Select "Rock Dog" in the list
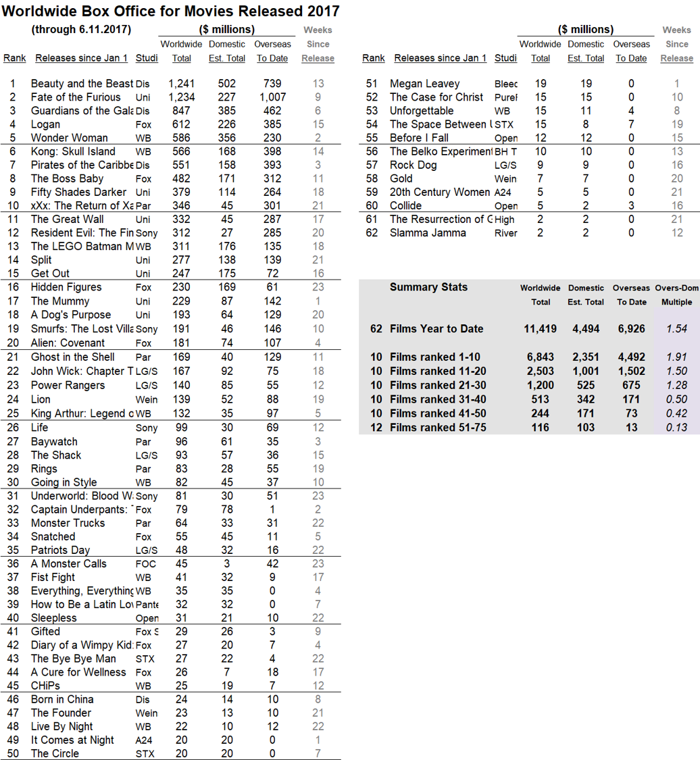 [414, 165]
